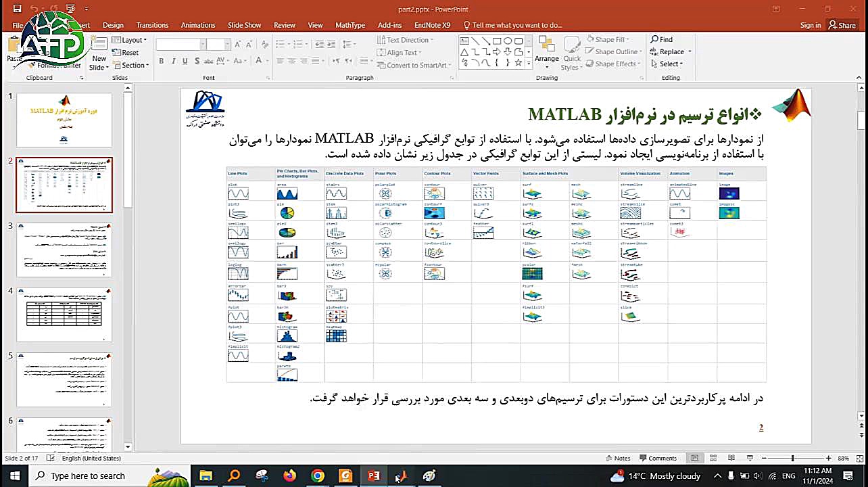Open the Section dropdown

[x=130, y=66]
